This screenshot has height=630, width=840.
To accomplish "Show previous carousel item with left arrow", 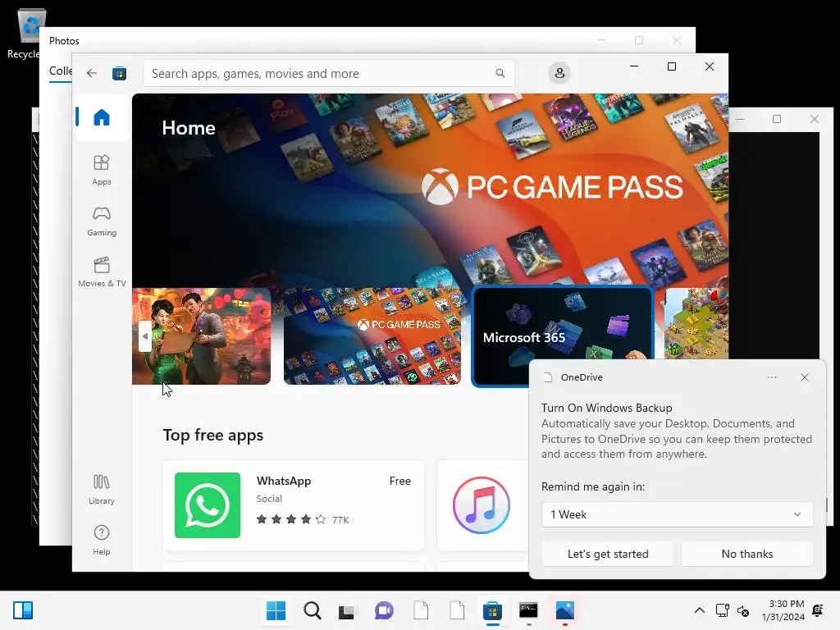I will 144,336.
